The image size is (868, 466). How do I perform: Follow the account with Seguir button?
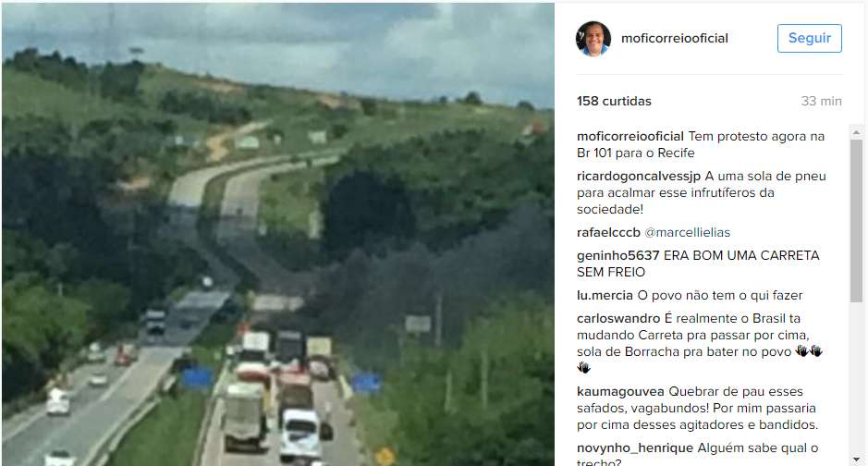[x=810, y=38]
